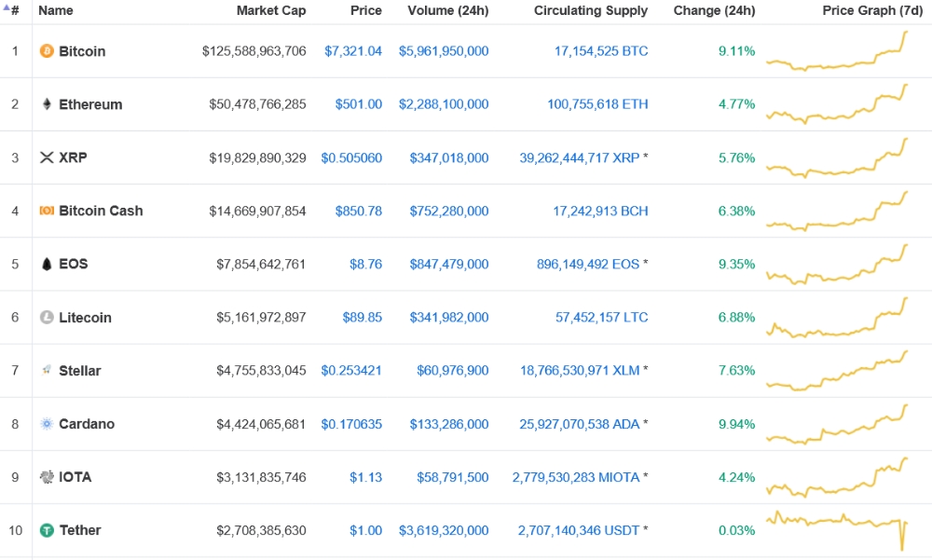Open IOTA circulating supply link

[575, 477]
